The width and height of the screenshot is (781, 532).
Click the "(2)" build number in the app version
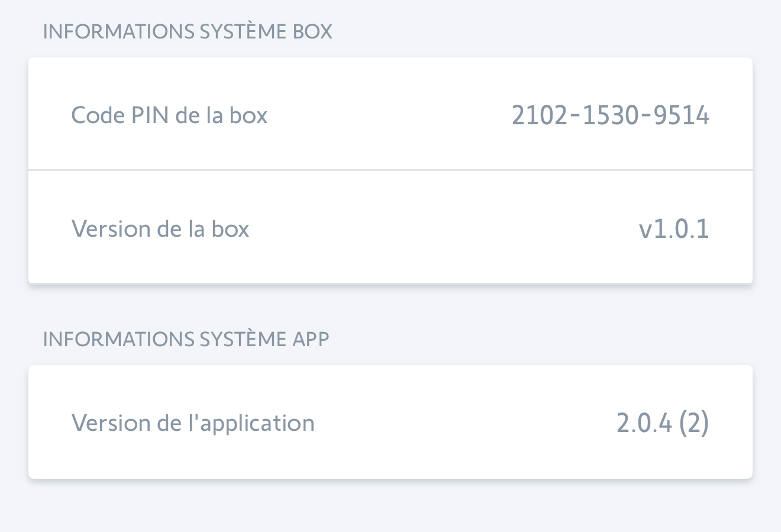coord(693,423)
